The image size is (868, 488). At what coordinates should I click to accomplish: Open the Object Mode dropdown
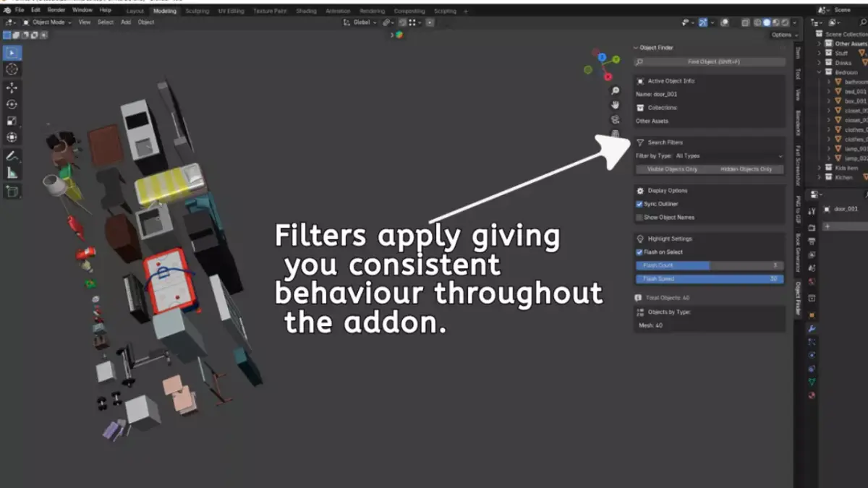(x=48, y=22)
